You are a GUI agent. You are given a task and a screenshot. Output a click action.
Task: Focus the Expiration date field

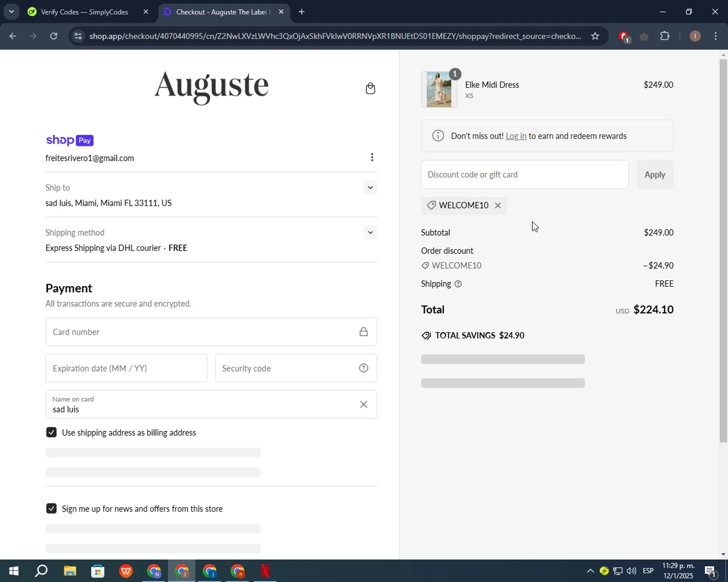[126, 368]
